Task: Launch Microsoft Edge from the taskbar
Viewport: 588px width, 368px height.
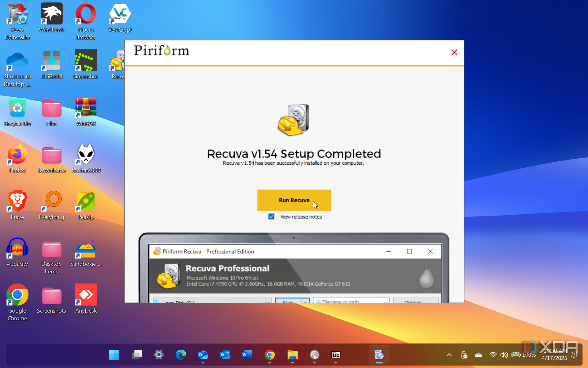Action: click(181, 355)
